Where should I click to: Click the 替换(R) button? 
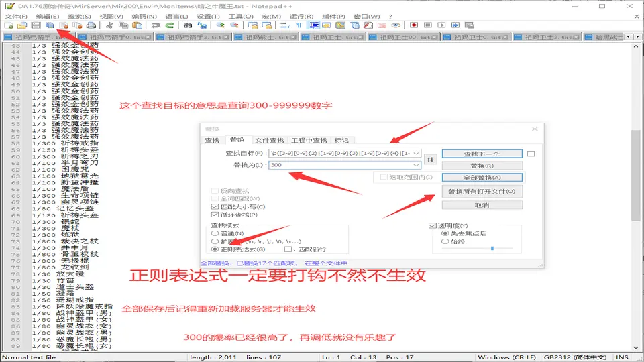(x=482, y=166)
